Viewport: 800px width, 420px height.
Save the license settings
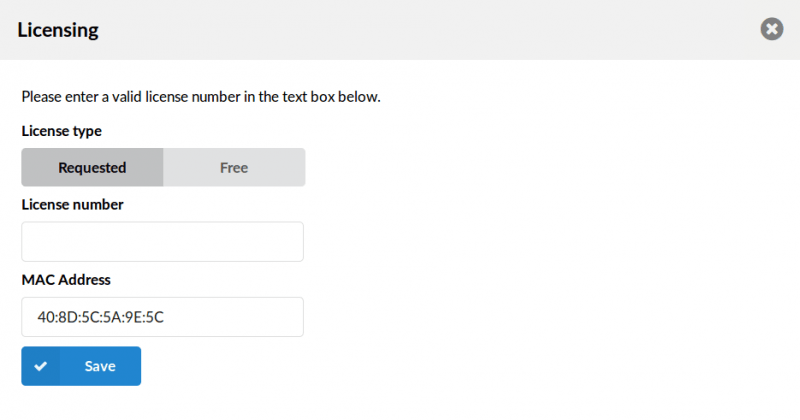click(x=81, y=366)
